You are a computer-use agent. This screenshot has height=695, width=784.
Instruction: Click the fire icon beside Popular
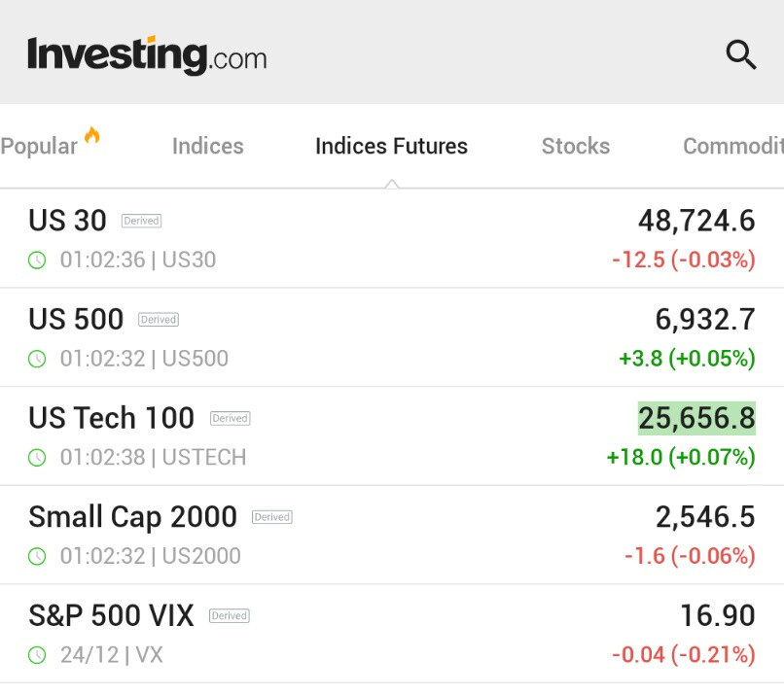[x=92, y=136]
